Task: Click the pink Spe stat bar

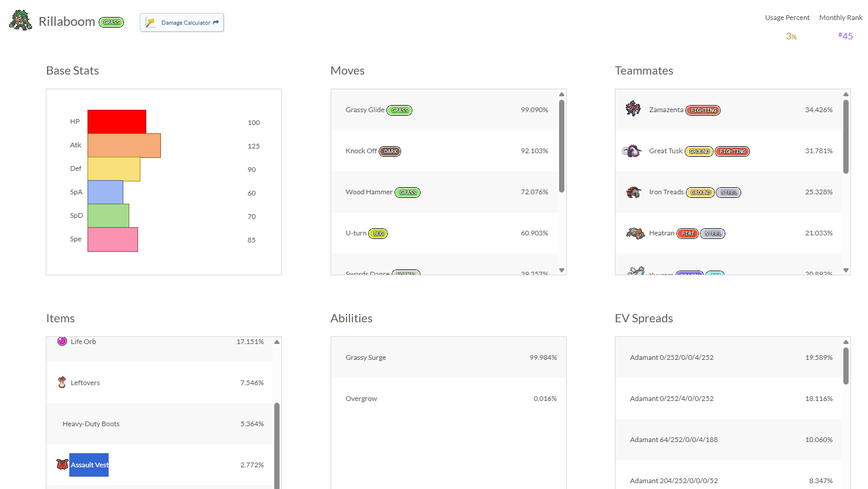Action: click(x=113, y=240)
